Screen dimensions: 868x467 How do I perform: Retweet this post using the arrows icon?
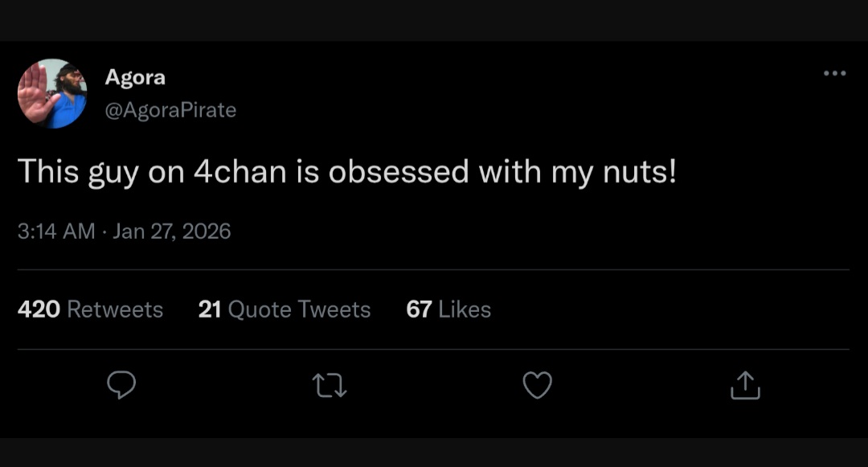330,386
